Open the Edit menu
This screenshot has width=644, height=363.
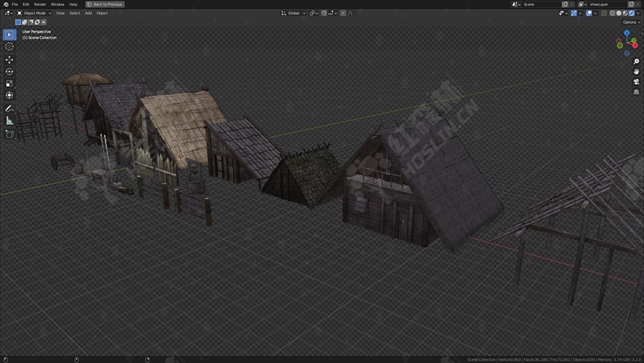pyautogui.click(x=26, y=4)
